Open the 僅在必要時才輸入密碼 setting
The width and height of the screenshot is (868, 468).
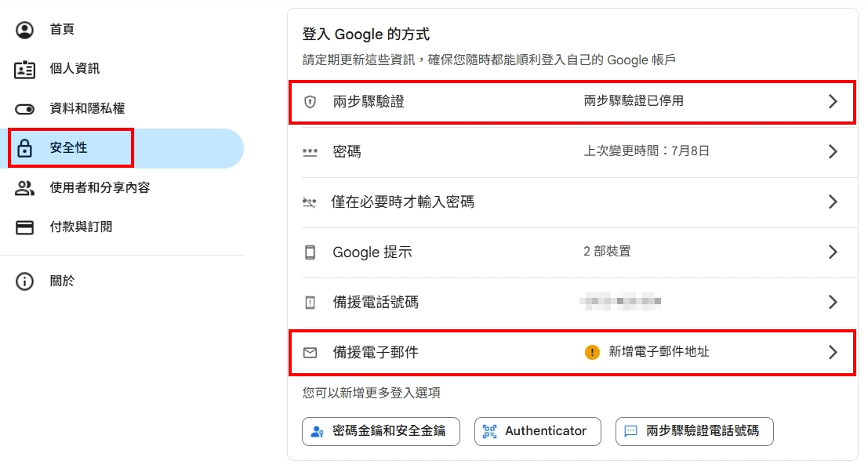tap(403, 202)
